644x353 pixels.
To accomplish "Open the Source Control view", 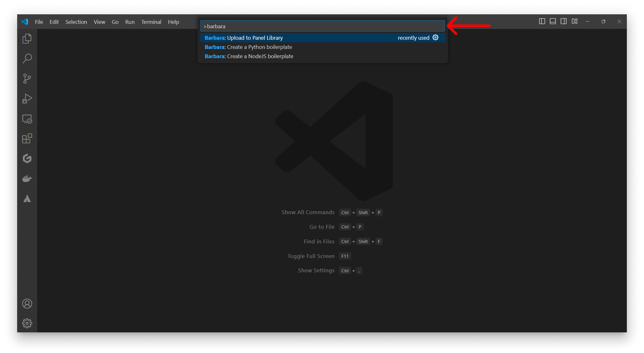I will (x=27, y=78).
